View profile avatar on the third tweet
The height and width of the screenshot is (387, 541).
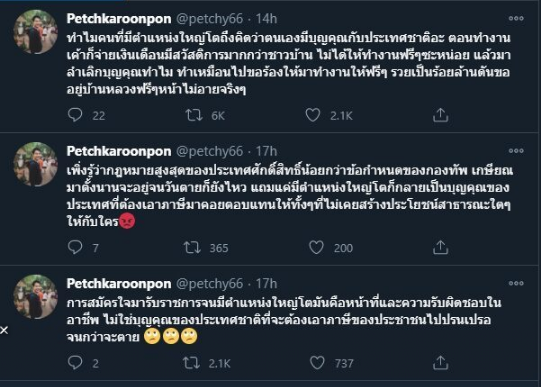coord(36,297)
